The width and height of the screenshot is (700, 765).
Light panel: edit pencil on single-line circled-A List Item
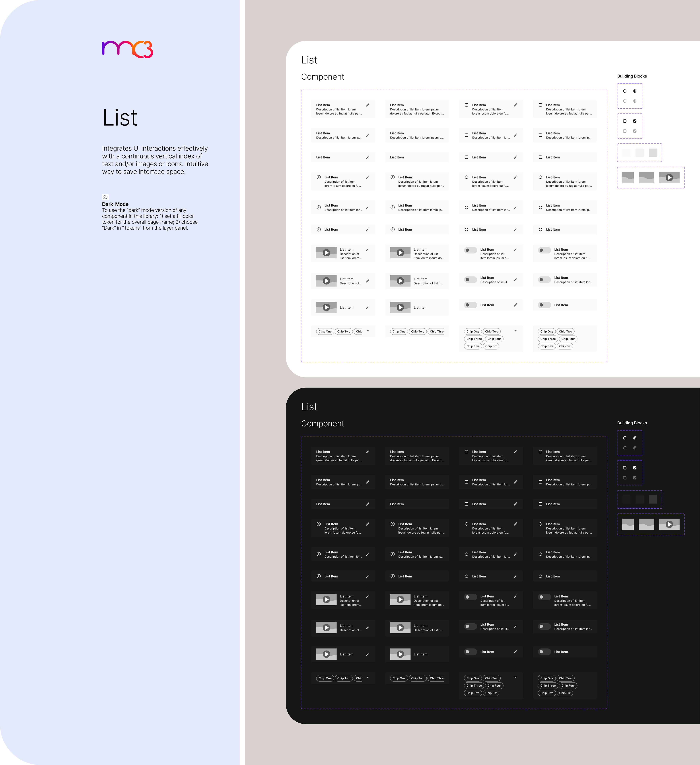pyautogui.click(x=367, y=230)
